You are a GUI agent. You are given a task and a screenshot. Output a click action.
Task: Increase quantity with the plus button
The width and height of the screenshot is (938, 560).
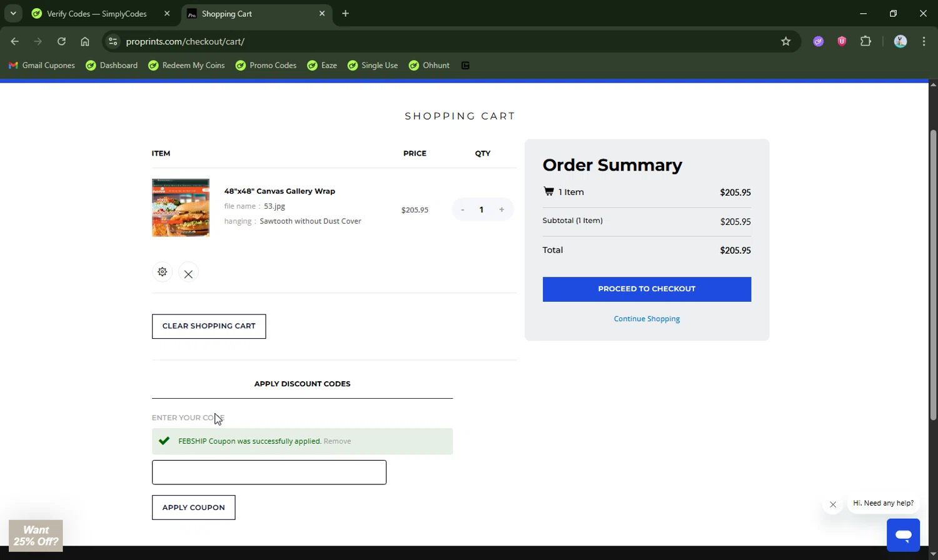[x=502, y=209]
